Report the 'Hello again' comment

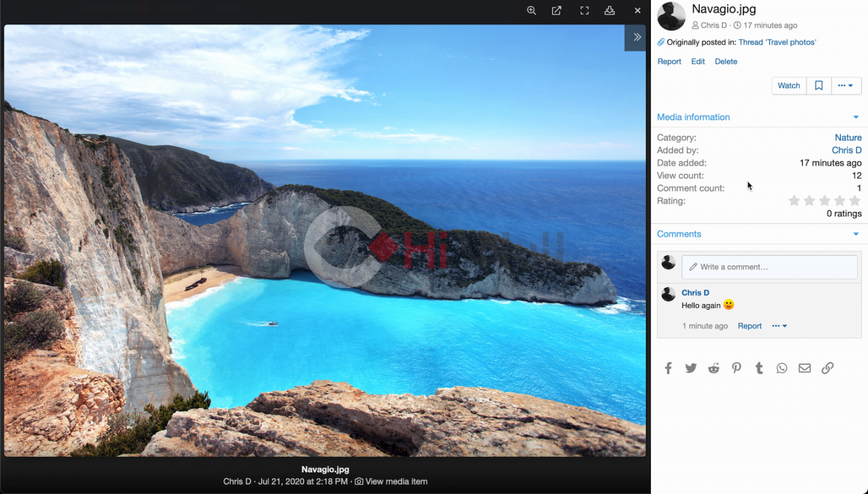tap(749, 326)
